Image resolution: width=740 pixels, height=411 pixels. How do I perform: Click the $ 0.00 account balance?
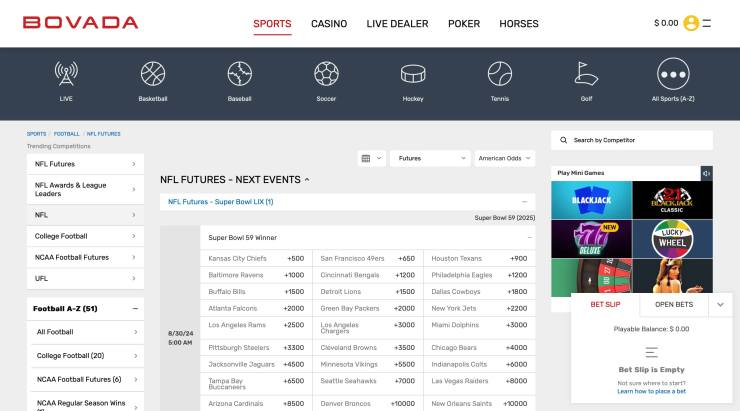pyautogui.click(x=666, y=23)
